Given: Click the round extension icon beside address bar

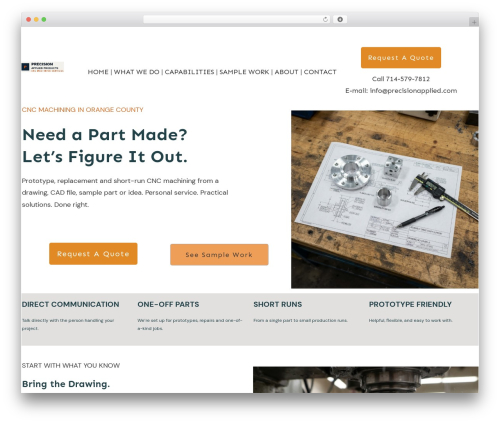Looking at the screenshot, I should point(340,19).
